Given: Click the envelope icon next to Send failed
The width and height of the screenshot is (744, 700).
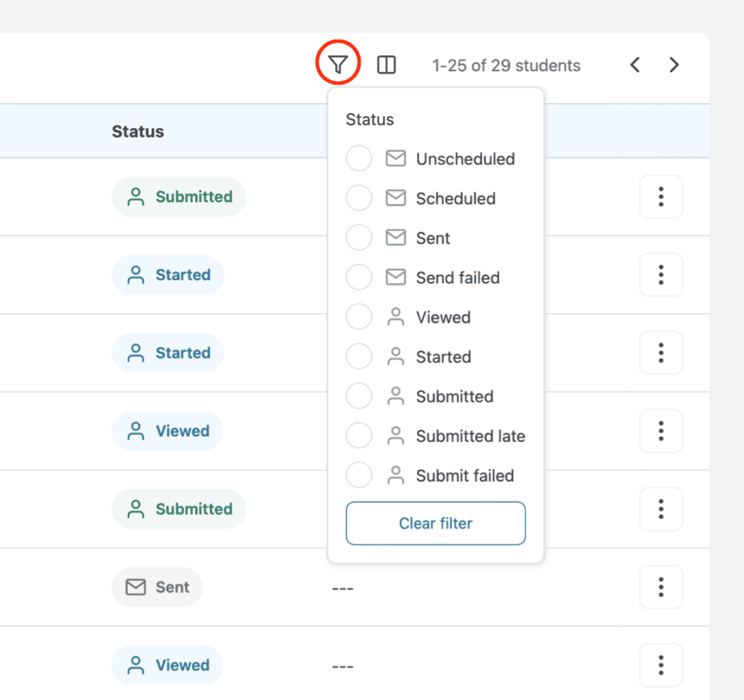Looking at the screenshot, I should (x=396, y=277).
